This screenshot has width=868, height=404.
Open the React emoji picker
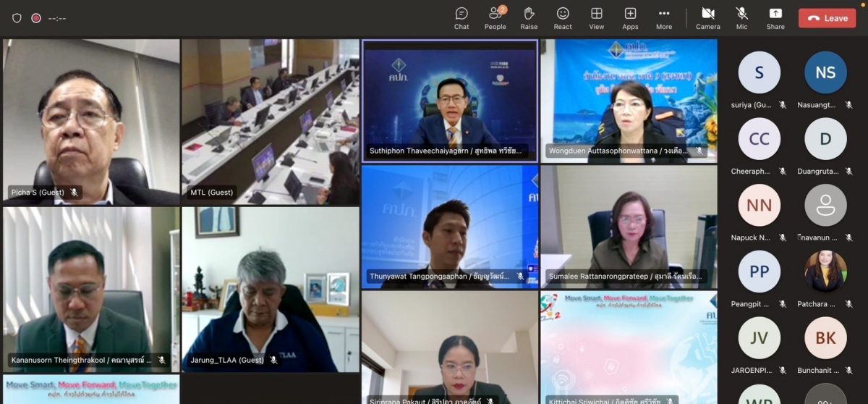(x=563, y=18)
